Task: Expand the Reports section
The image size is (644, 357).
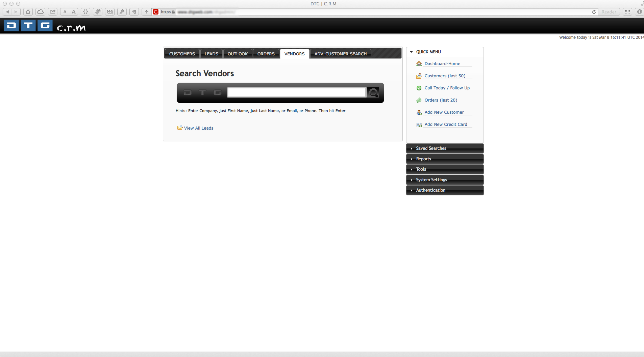Action: click(445, 159)
